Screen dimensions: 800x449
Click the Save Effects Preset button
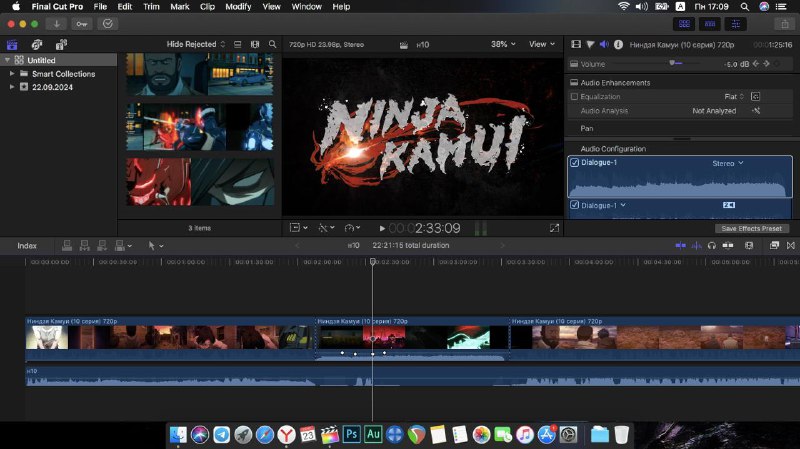click(752, 229)
